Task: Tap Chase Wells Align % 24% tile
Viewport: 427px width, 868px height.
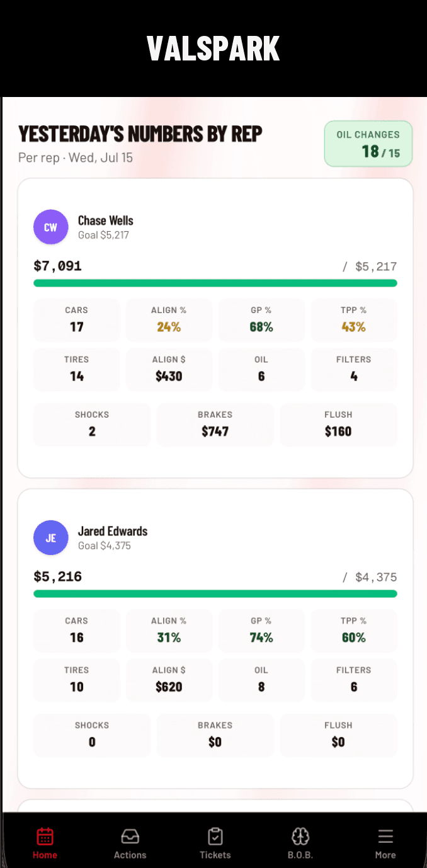Action: [169, 320]
